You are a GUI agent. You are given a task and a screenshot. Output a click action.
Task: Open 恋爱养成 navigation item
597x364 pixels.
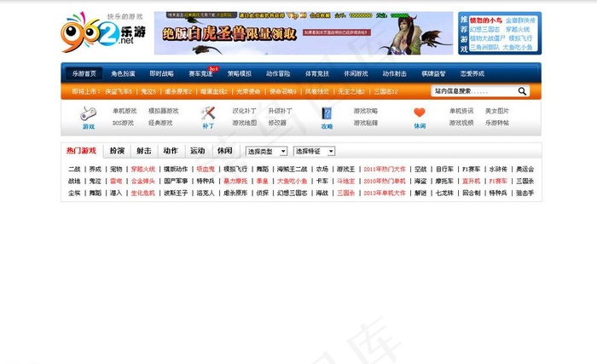(x=472, y=73)
